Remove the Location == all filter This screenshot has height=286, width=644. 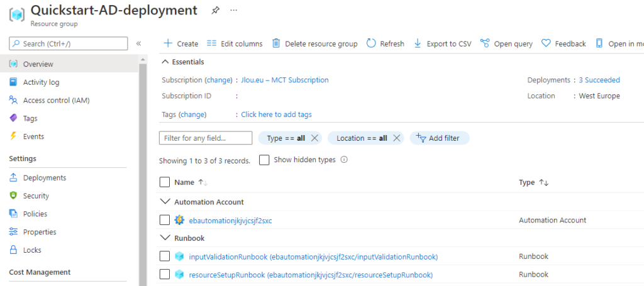click(396, 138)
